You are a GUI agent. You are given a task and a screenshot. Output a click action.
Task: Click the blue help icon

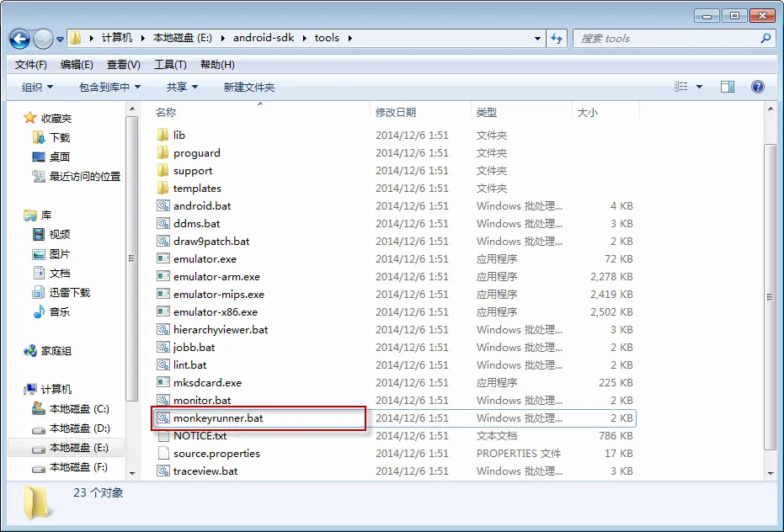758,87
